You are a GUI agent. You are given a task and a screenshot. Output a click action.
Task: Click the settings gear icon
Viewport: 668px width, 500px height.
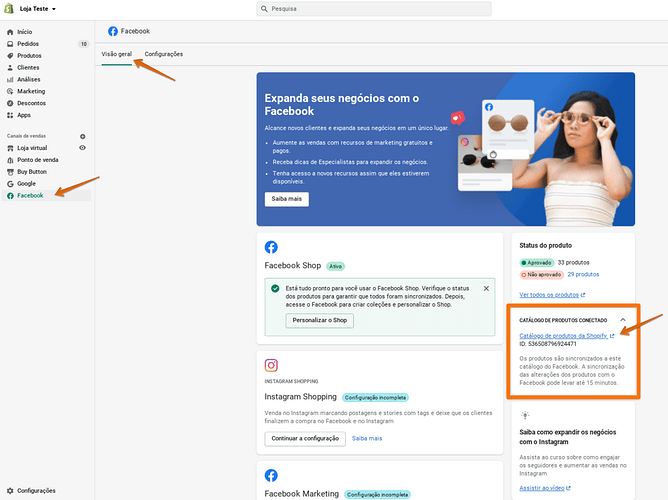pos(10,491)
